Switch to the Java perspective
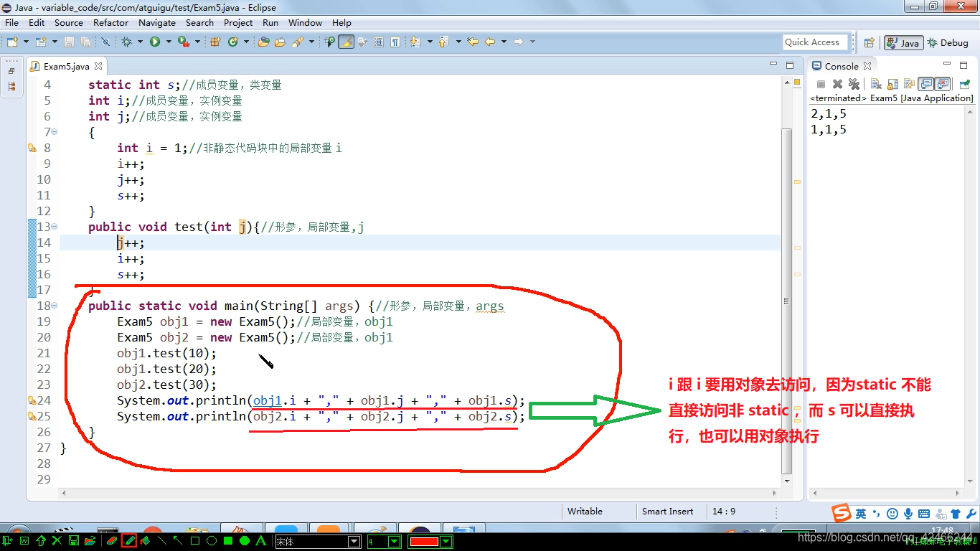 903,43
